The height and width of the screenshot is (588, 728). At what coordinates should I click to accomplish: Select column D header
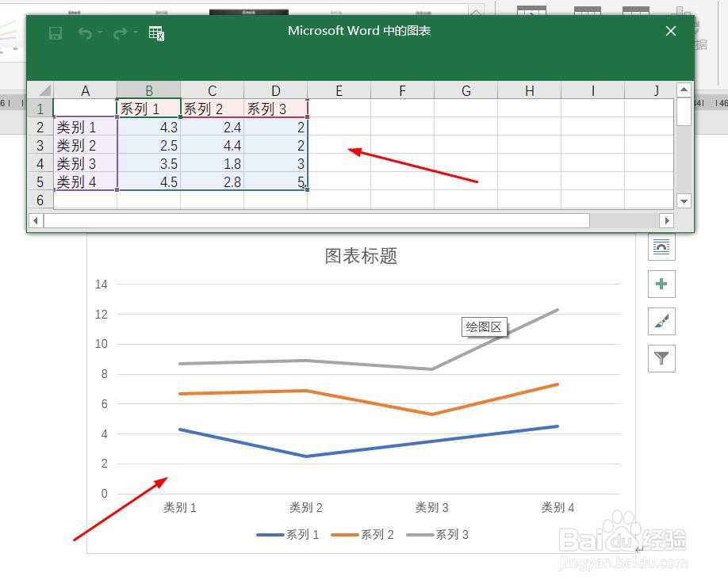[275, 90]
